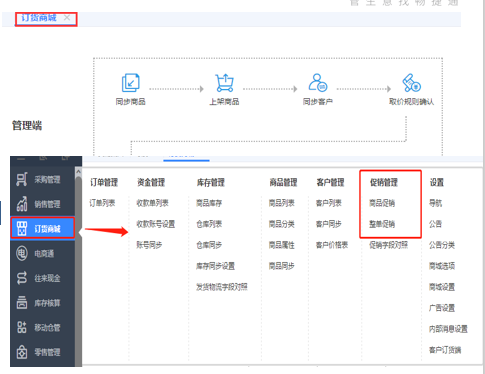Viewport: 485px width, 374px height.
Task: Click the 设置 column heading
Action: [437, 182]
